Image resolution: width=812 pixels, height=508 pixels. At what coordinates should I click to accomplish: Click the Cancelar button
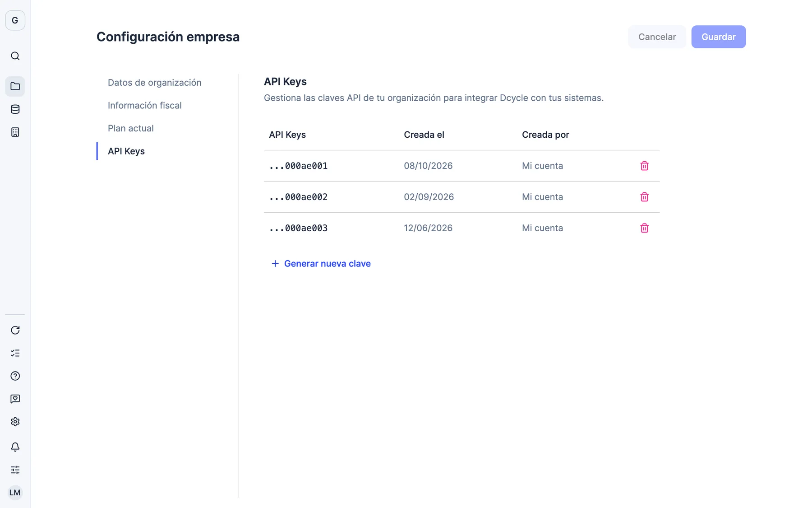point(657,37)
